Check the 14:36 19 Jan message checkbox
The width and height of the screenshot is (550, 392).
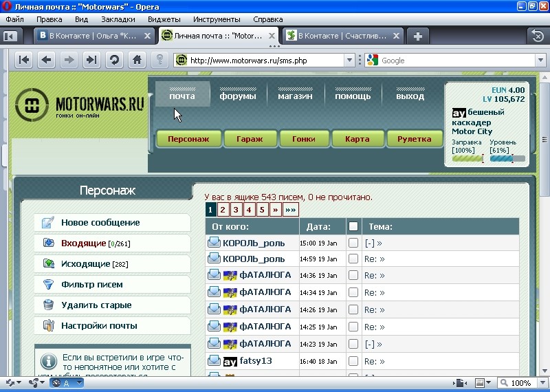[353, 275]
